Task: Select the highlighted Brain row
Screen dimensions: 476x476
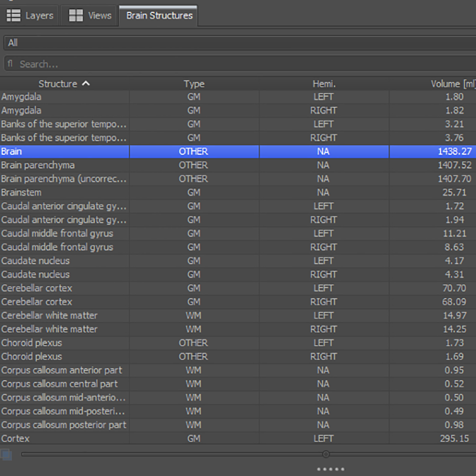Action: 238,151
